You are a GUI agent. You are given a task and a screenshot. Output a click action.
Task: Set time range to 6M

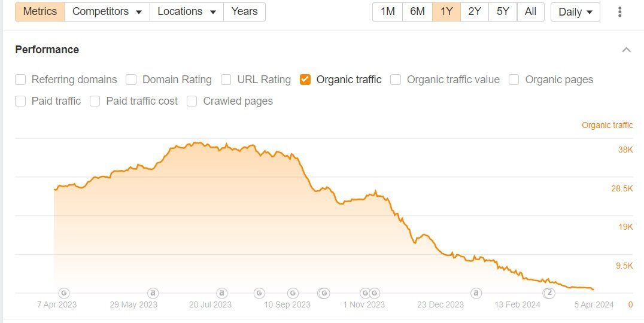(x=417, y=11)
